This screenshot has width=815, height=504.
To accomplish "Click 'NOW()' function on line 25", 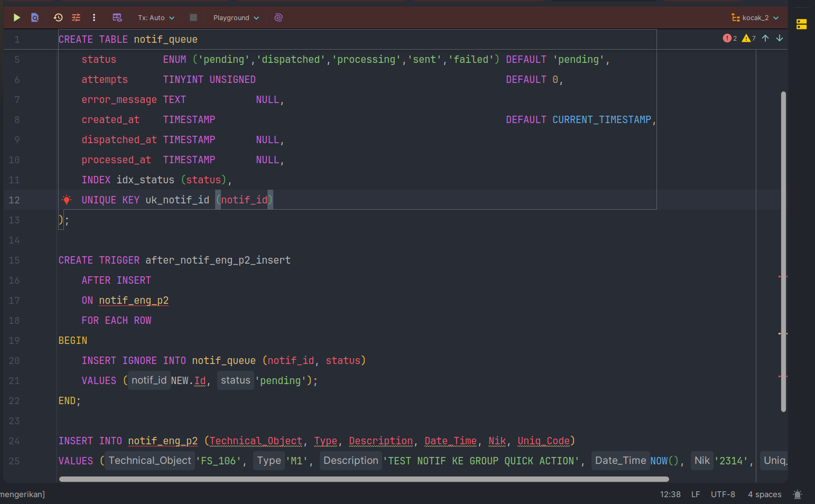I will click(x=664, y=461).
